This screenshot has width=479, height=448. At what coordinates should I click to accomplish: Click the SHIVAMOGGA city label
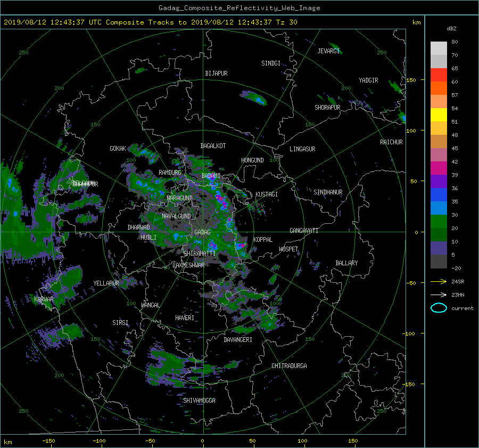pos(199,401)
